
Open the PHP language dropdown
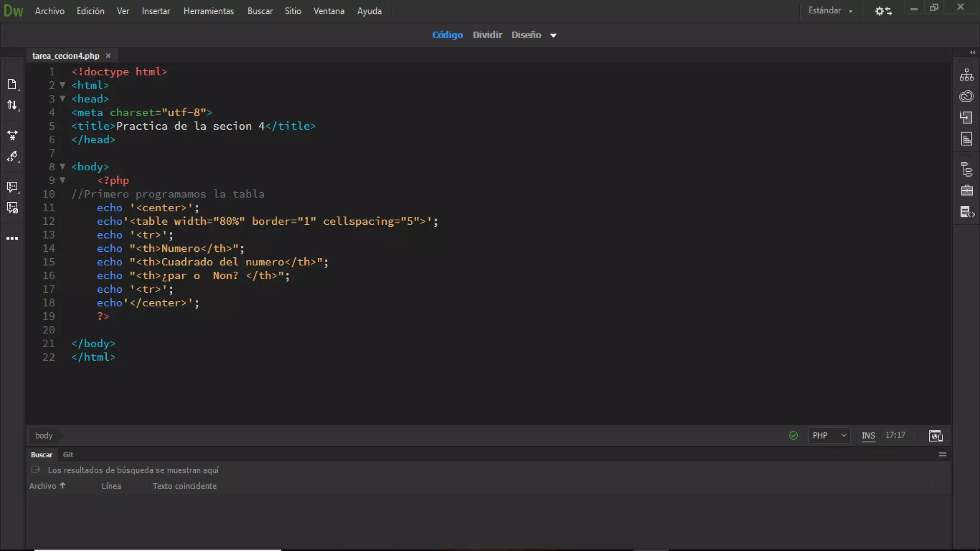[x=829, y=436]
